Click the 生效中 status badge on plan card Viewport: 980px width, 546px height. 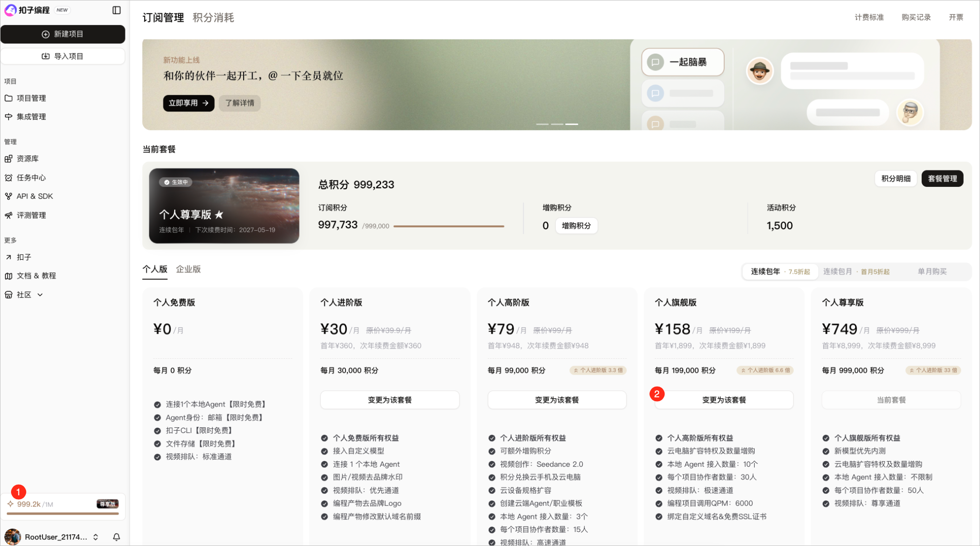176,182
